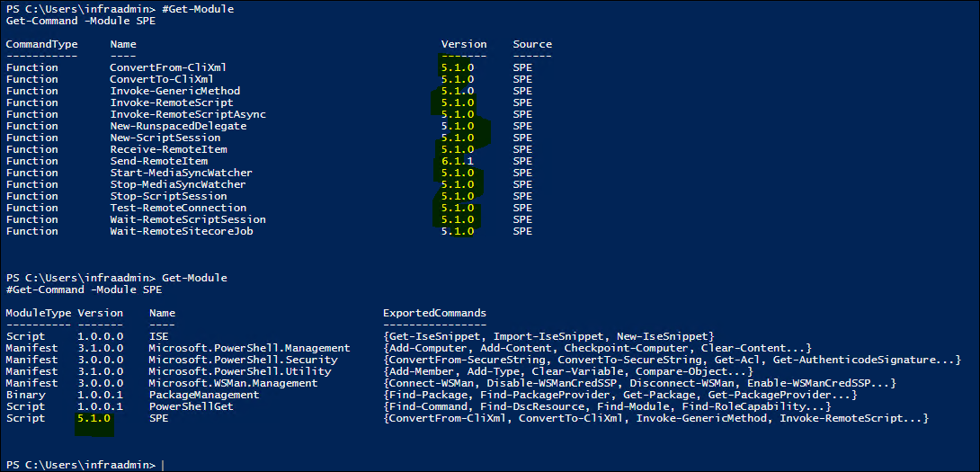The height and width of the screenshot is (472, 980).
Task: Click exported commands of Microsoft.WSMan.Management
Action: pyautogui.click(x=640, y=383)
